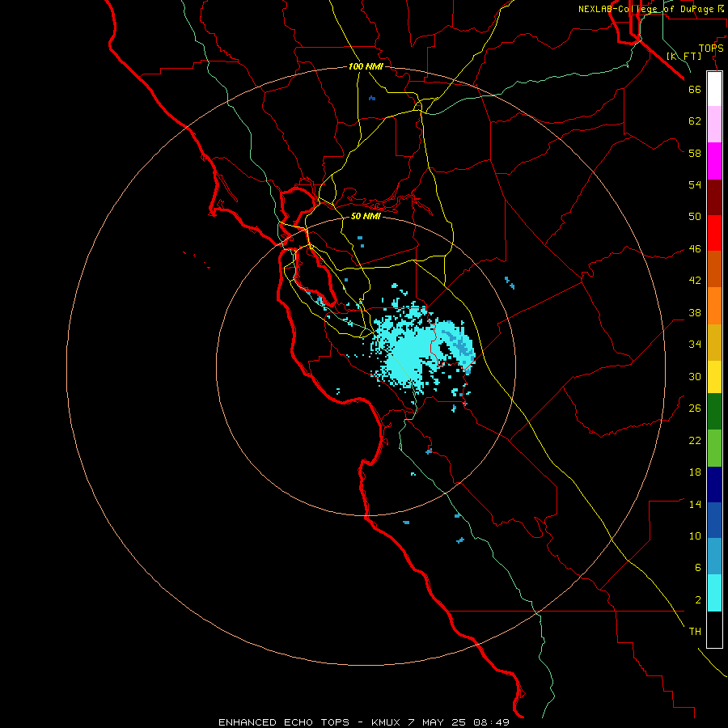Click the 'NEXLAB-College of DuPage' credit text
This screenshot has height=728, width=728.
point(647,9)
